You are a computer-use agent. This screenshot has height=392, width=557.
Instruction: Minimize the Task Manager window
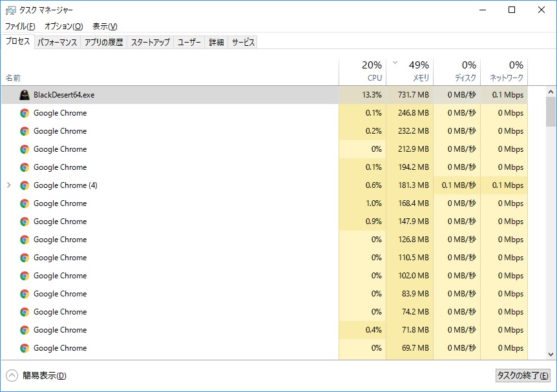click(483, 10)
